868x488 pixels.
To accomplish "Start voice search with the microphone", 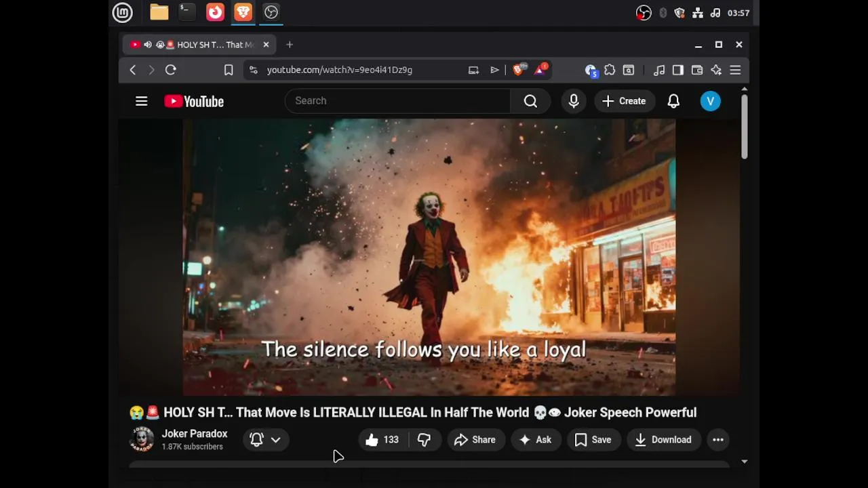I will tap(574, 101).
